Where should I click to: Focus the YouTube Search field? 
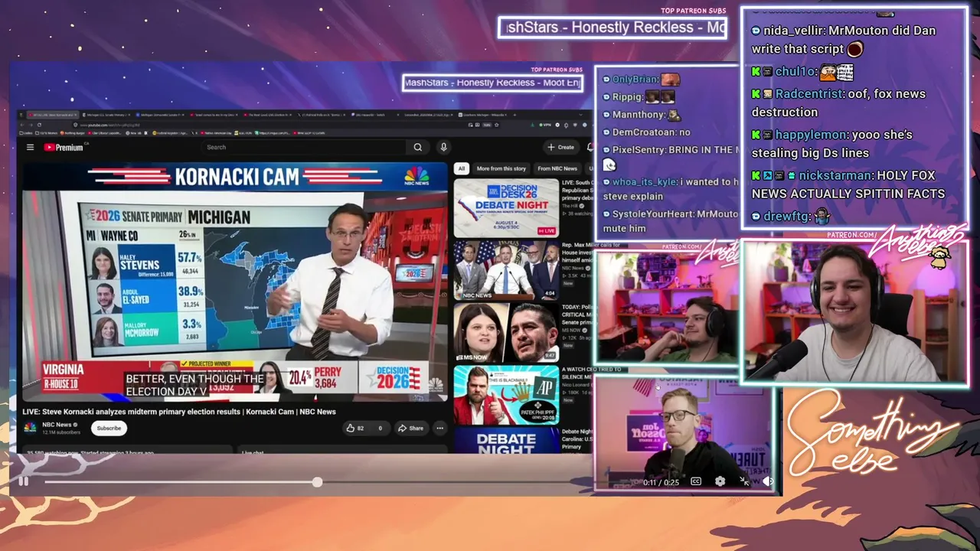[302, 147]
